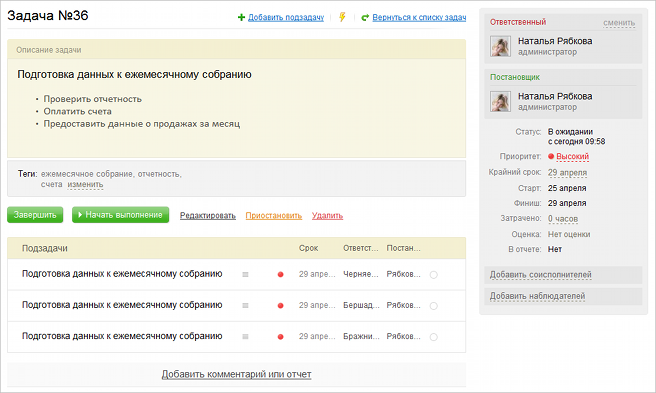This screenshot has height=393, width=656.
Task: Click Наталья Рябкова avatar under Ответственный
Action: click(500, 46)
